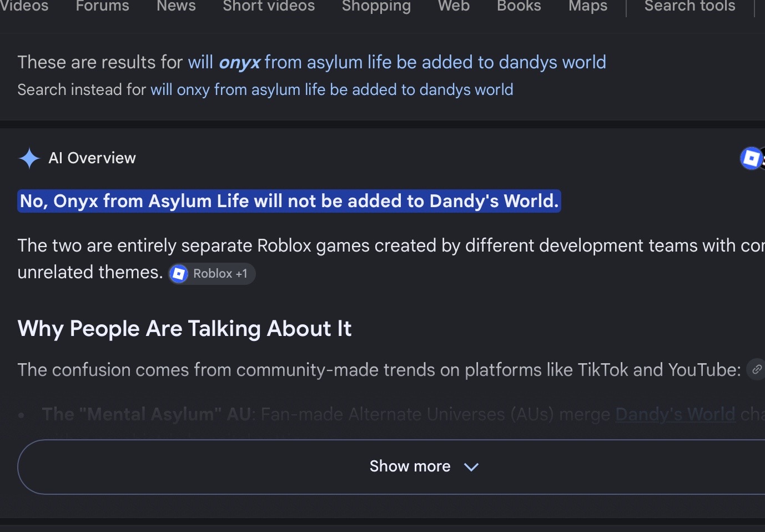Open the link icon after 'TikTok and YouTube:'
Viewport: 765px width, 532px height.
point(756,369)
